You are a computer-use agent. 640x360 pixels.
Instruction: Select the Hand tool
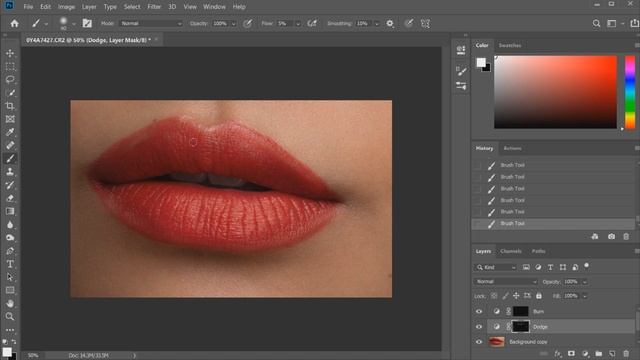10,303
